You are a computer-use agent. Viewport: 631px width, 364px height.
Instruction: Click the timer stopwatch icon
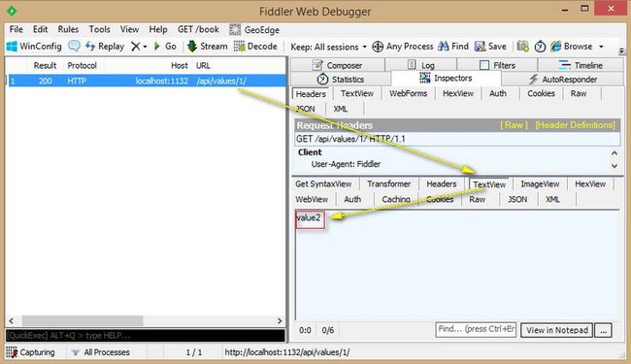pyautogui.click(x=540, y=47)
